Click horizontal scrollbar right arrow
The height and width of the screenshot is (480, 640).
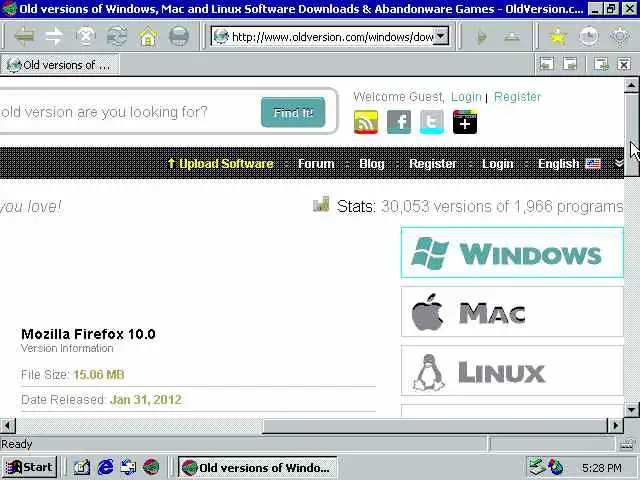click(x=616, y=426)
